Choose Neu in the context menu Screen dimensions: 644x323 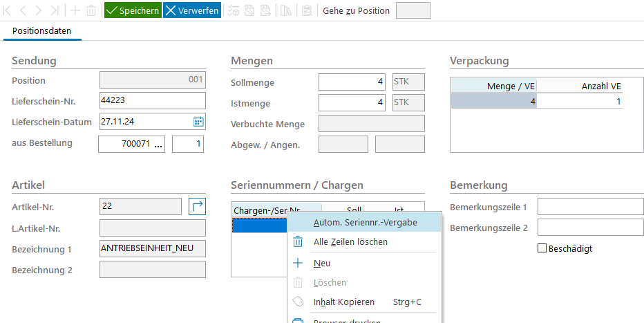[322, 263]
